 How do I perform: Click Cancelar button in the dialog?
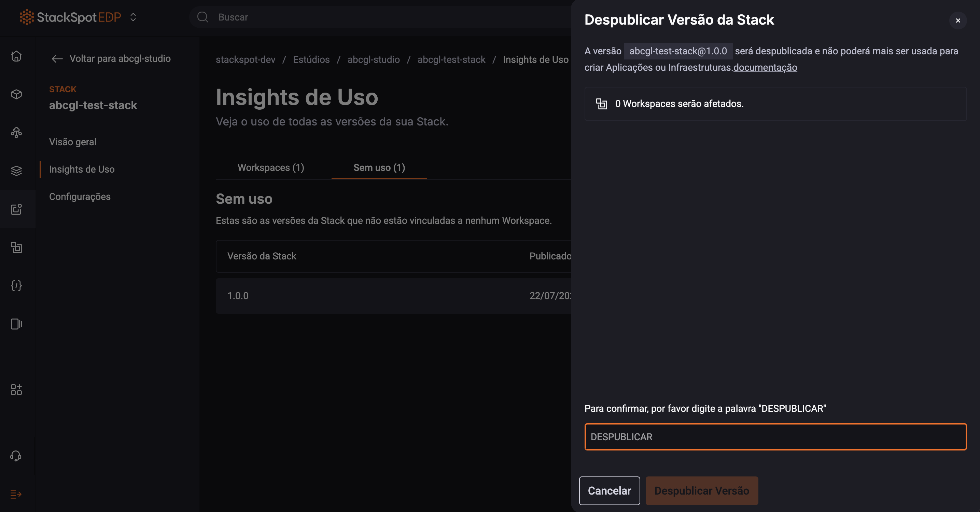tap(609, 490)
